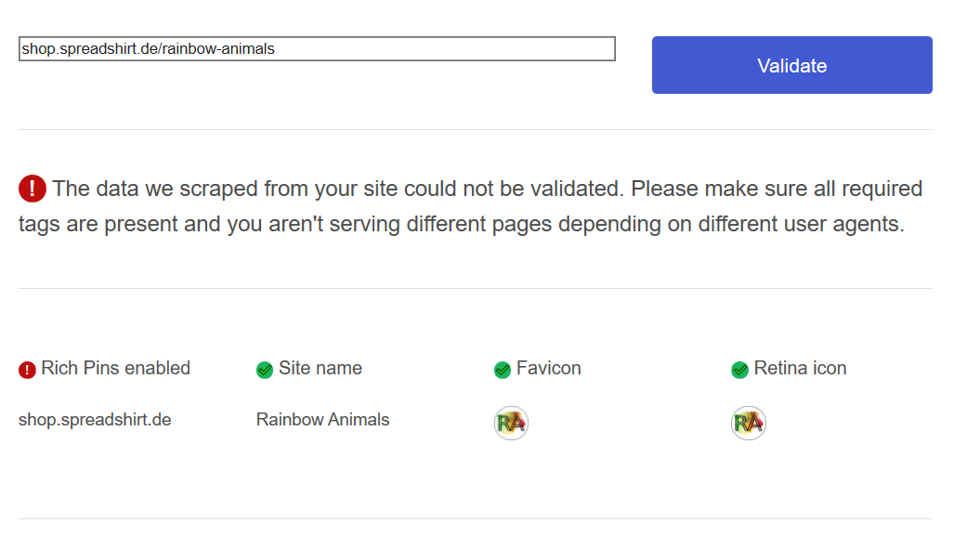Click the Site name label
Screen dimensions: 980x536
[x=320, y=368]
